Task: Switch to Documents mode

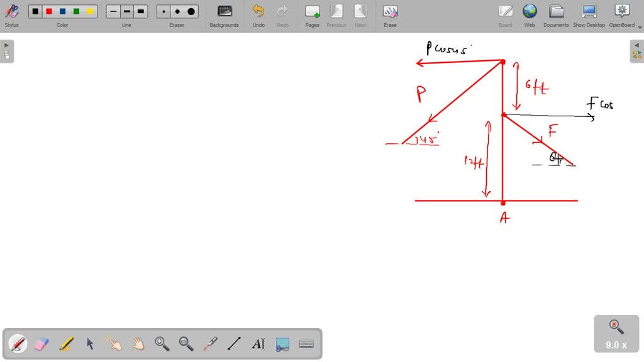Action: [556, 15]
